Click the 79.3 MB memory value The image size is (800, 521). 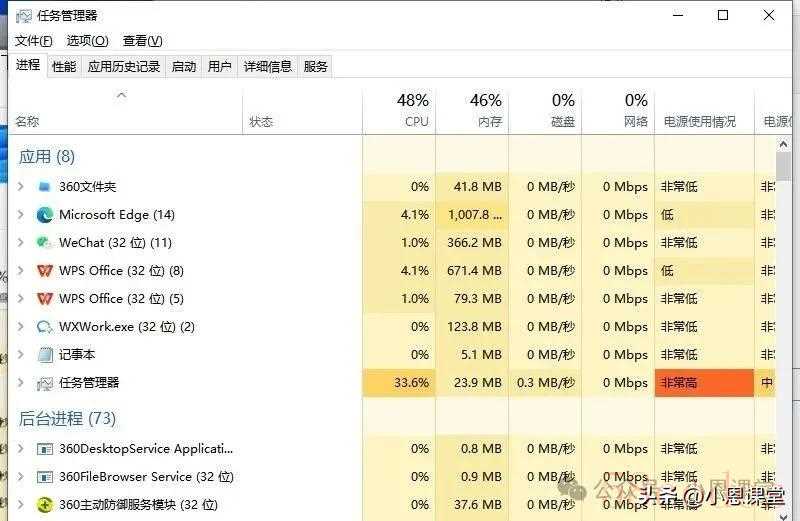point(478,299)
